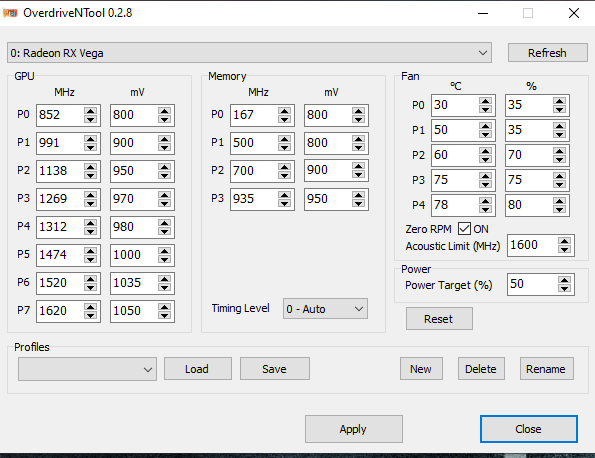Minimize the OverdriveNTool window

(483, 13)
